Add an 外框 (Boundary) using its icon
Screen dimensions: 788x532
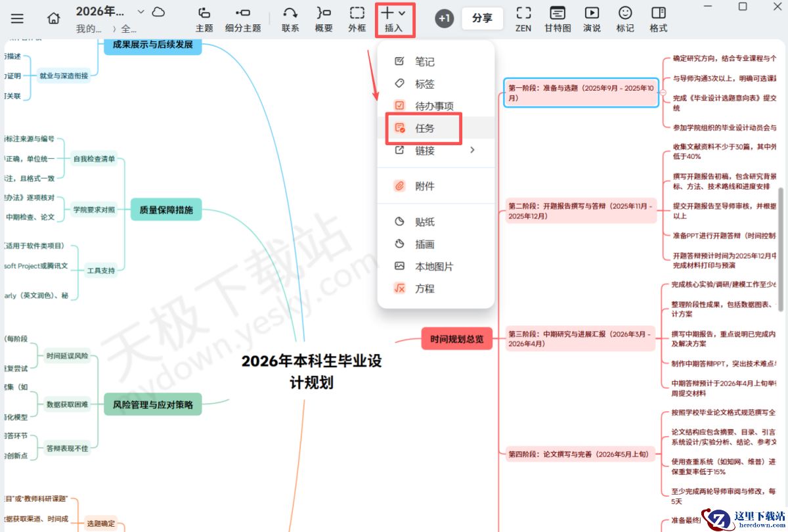coord(356,19)
